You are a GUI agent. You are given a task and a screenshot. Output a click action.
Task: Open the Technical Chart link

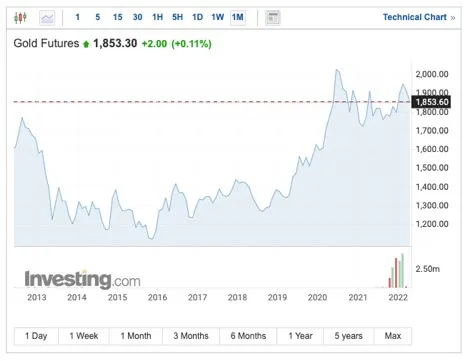point(415,17)
